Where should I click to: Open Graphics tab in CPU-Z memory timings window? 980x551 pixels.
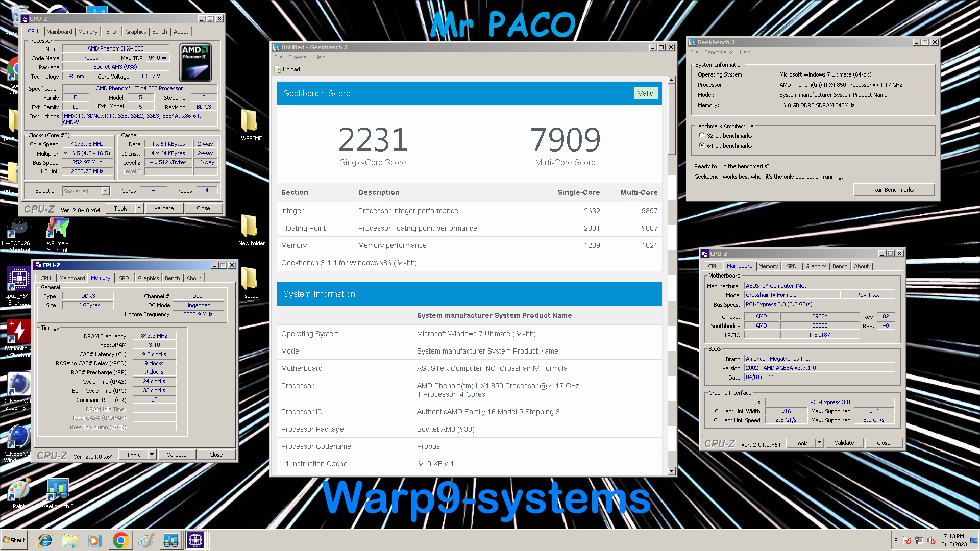click(149, 278)
